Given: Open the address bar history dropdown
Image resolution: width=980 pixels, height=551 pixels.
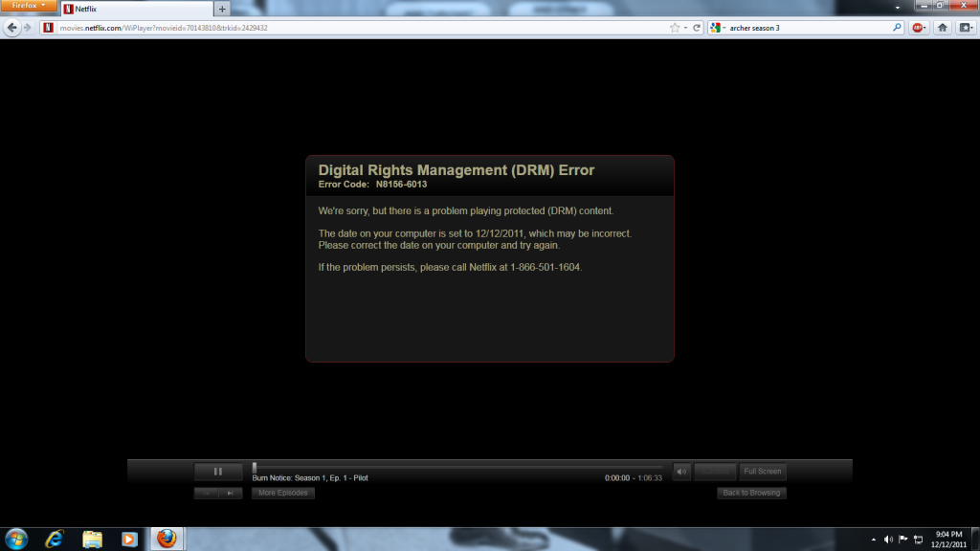Looking at the screenshot, I should (x=685, y=28).
